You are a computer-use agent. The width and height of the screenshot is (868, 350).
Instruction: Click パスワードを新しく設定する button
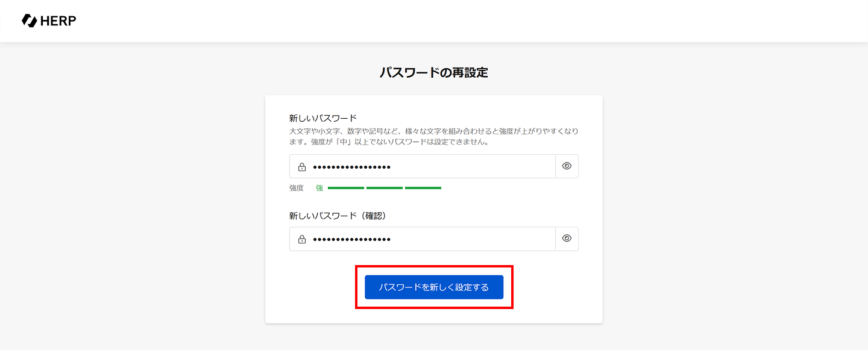point(434,287)
